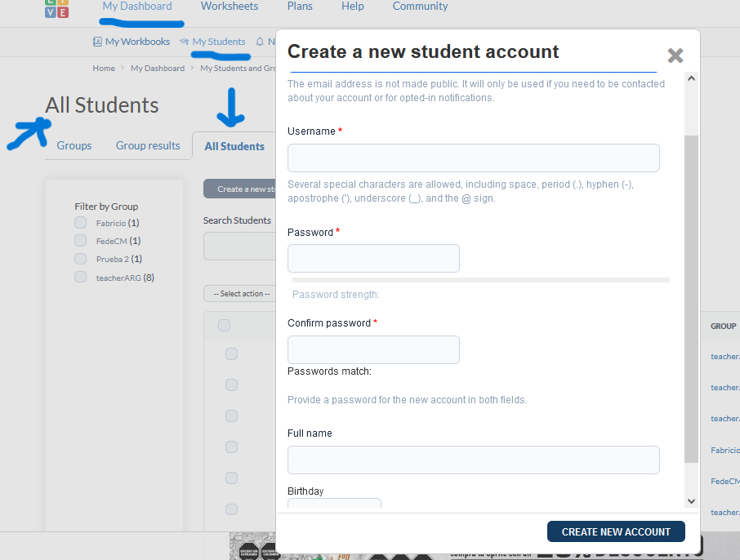Go to Home in the breadcrumb

pos(104,69)
